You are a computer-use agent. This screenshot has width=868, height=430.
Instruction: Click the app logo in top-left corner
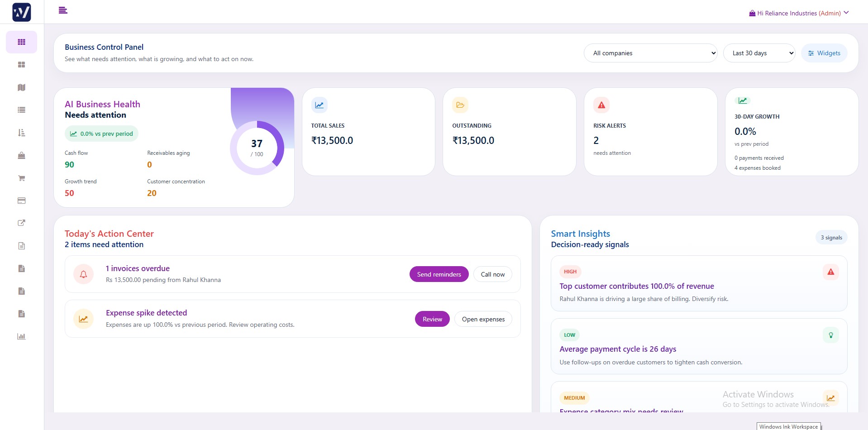pos(22,12)
